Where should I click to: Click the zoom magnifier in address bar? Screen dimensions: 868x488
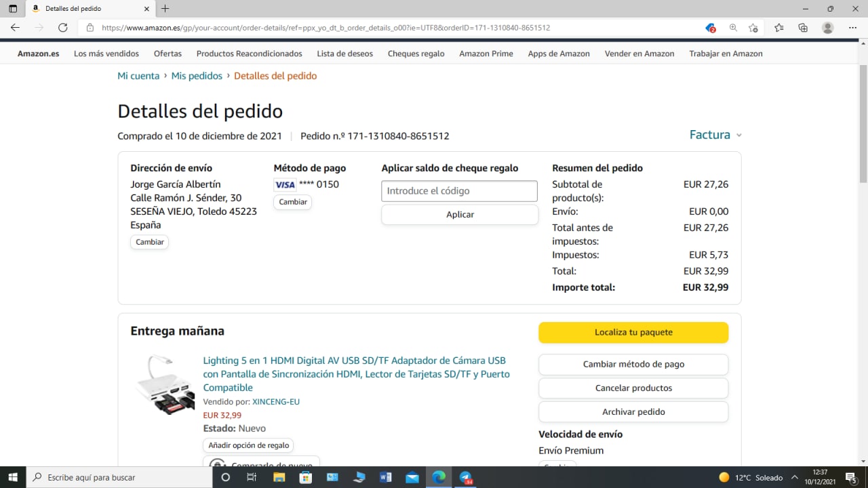point(733,28)
